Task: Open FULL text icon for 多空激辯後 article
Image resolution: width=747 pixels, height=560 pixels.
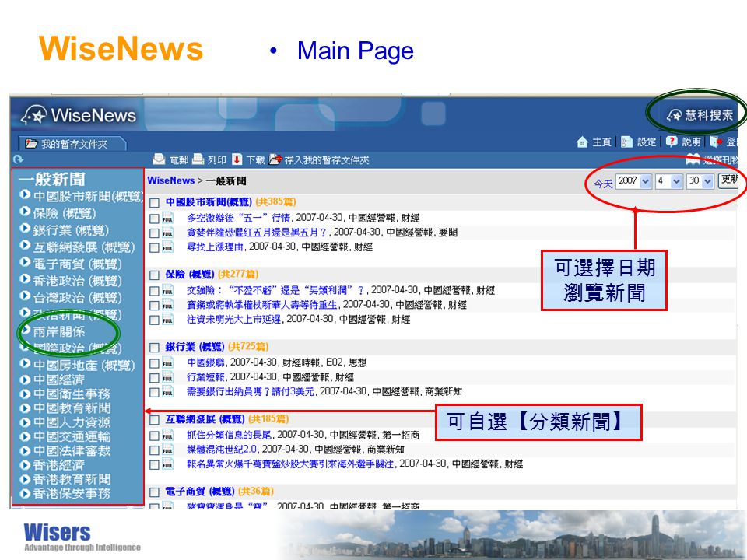Action: tap(168, 219)
